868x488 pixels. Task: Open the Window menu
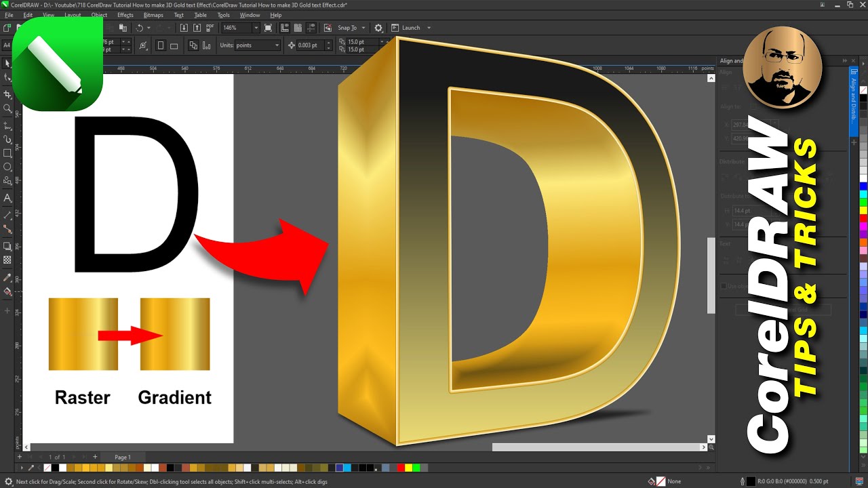tap(250, 15)
